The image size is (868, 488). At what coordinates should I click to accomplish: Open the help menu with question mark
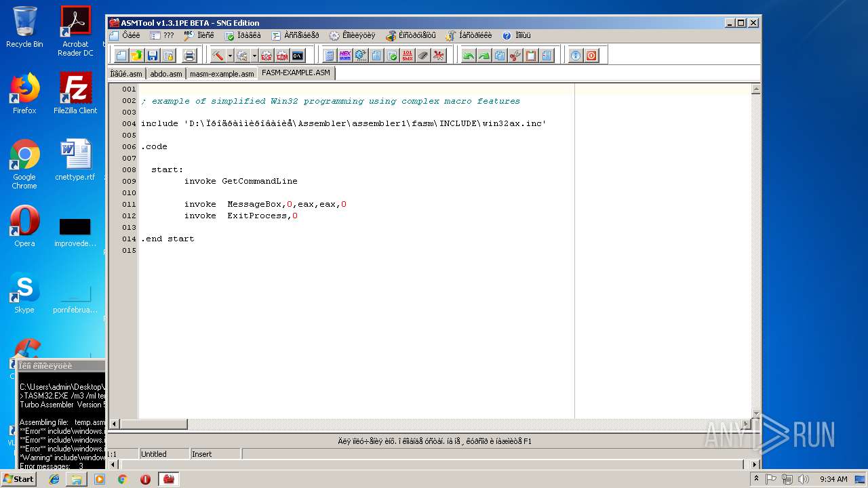pos(517,35)
